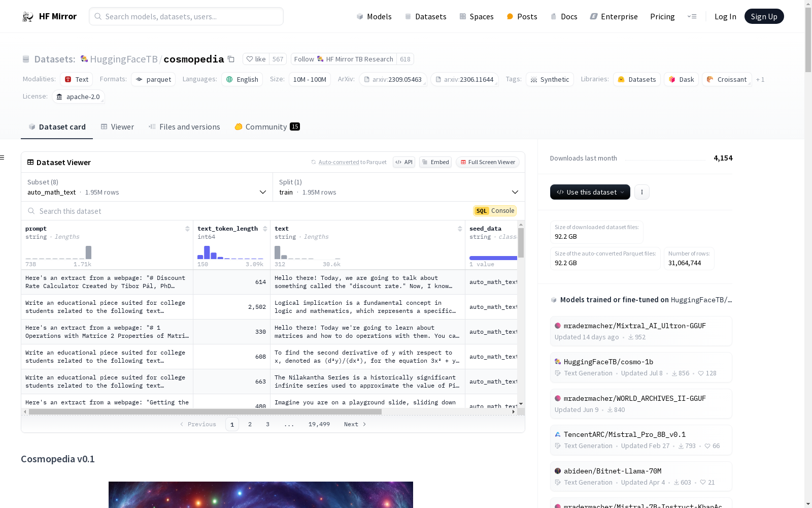Click the Croissant library tag
The image size is (812, 508).
[x=727, y=79]
